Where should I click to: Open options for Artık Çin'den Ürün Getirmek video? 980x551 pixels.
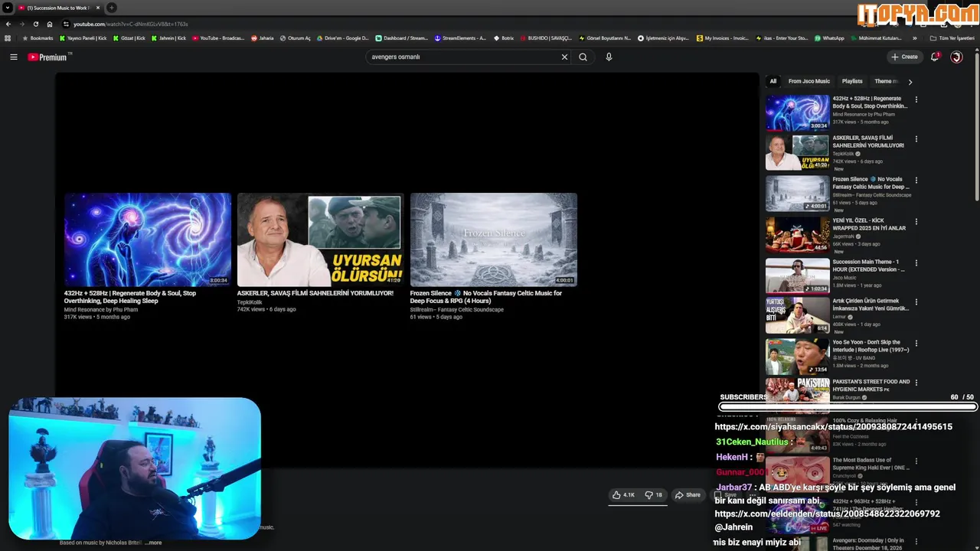coord(916,302)
